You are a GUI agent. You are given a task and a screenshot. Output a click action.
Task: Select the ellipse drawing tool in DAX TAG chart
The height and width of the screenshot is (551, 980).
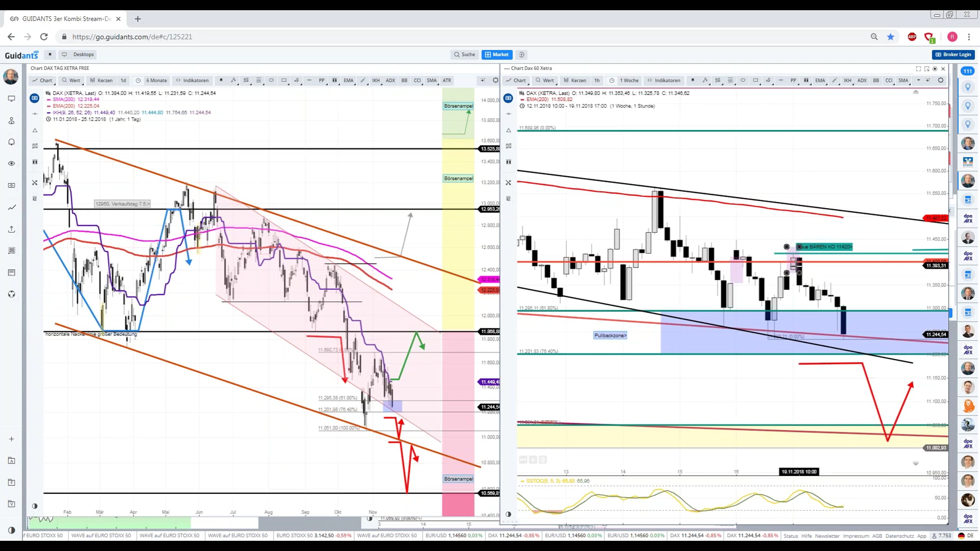tap(271, 80)
